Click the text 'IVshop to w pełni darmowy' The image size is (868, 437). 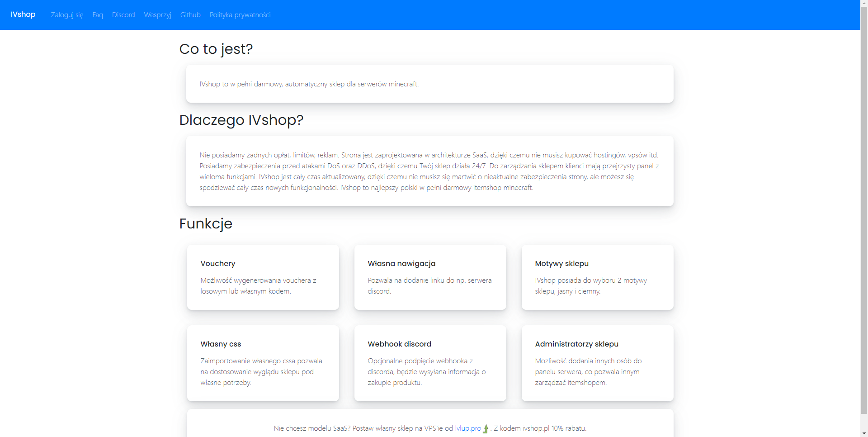point(241,84)
